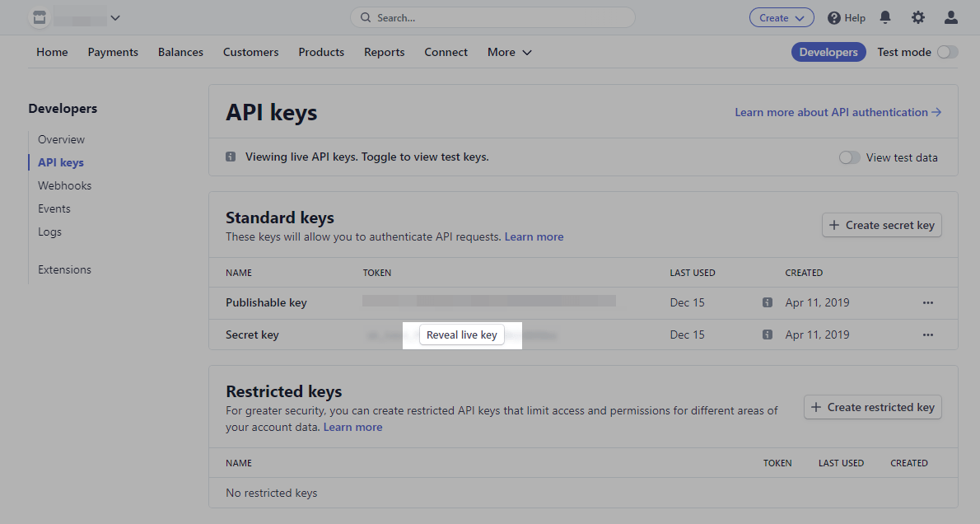Viewport: 980px width, 524px height.
Task: Enable the View test data toggle
Action: [849, 157]
